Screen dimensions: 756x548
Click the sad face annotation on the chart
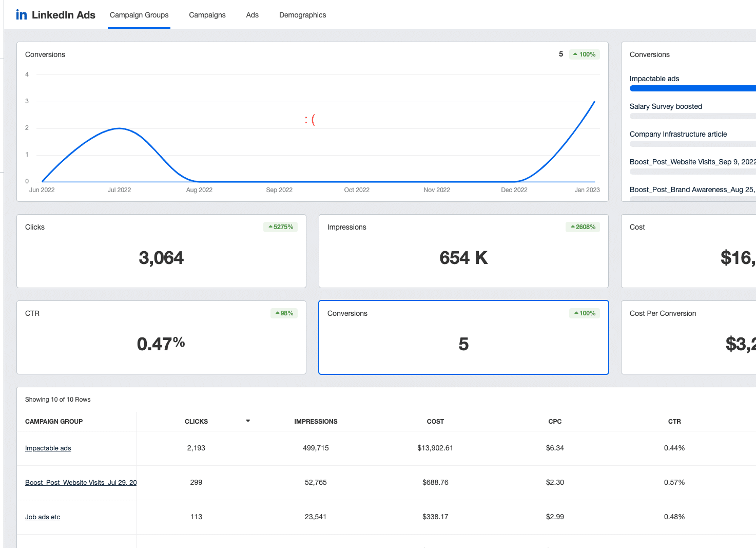[311, 119]
